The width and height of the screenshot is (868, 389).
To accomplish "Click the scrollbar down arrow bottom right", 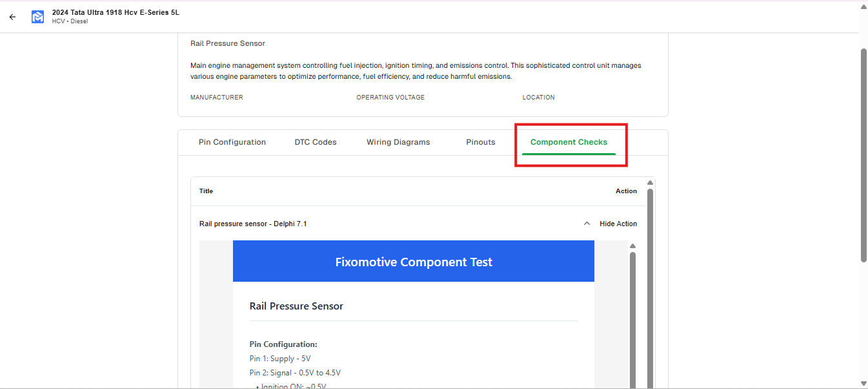I will pos(863,384).
